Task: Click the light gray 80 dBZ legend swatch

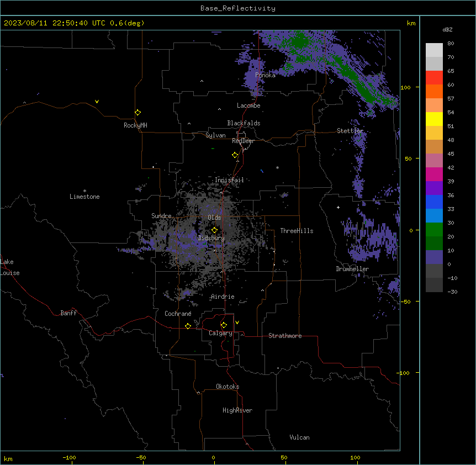Action: click(434, 50)
